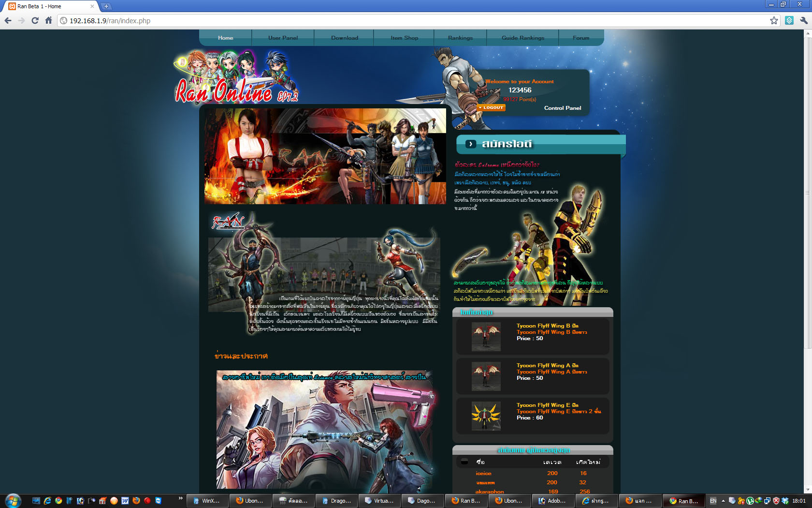This screenshot has height=508, width=812.
Task: Open the Guide Rankings menu item
Action: point(522,38)
